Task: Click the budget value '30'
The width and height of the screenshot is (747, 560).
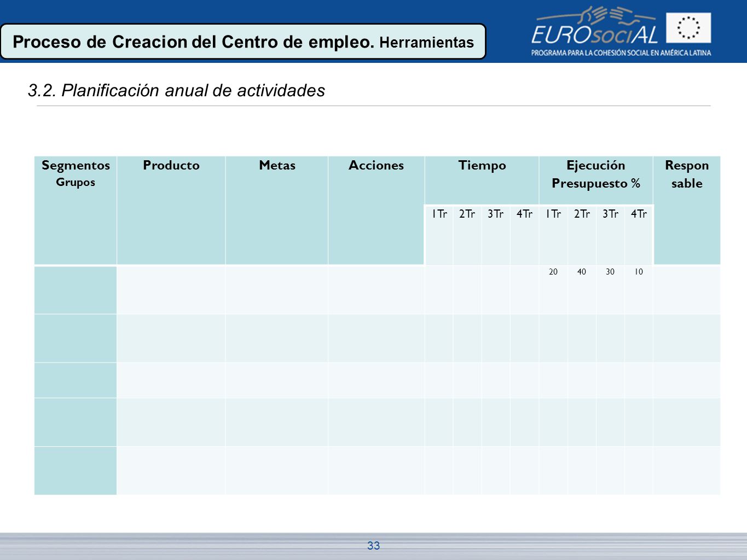Action: (610, 272)
